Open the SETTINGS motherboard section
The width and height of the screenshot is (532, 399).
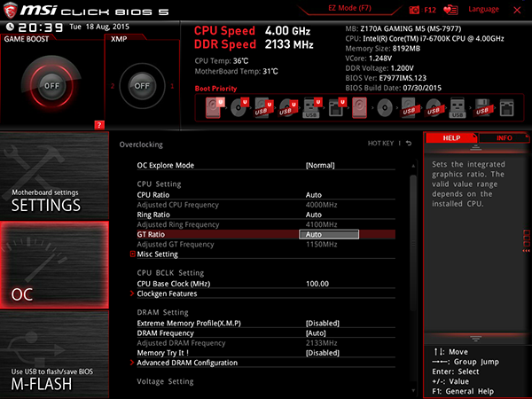tap(54, 176)
